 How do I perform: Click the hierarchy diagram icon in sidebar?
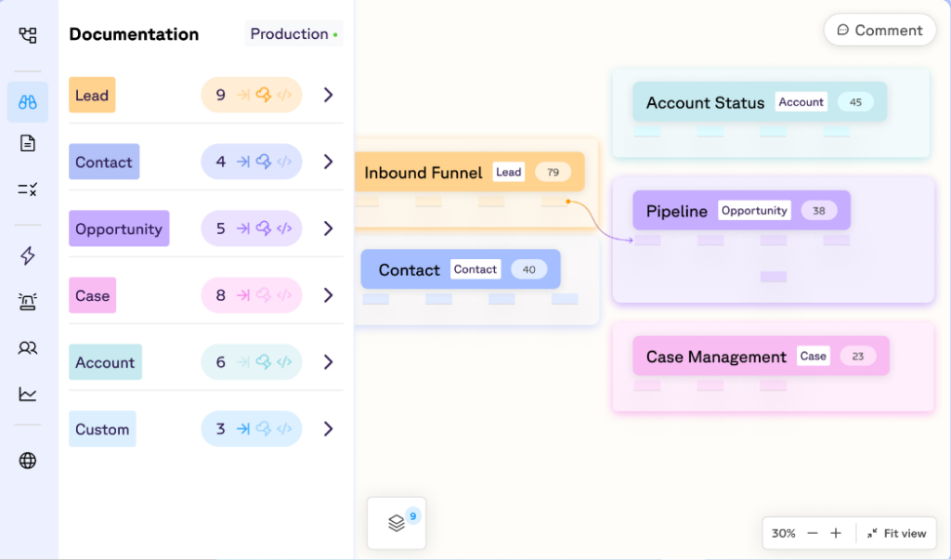coord(28,35)
